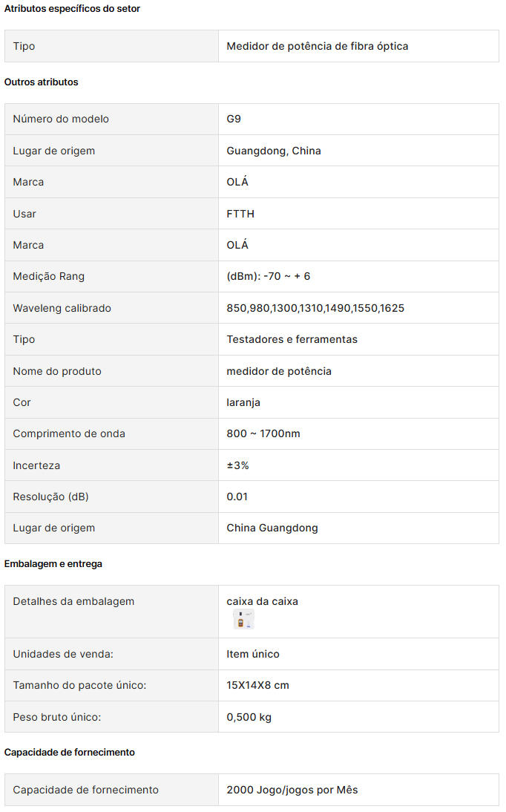Click the 'Medidor de potência de fibra óptica' value

pyautogui.click(x=317, y=46)
